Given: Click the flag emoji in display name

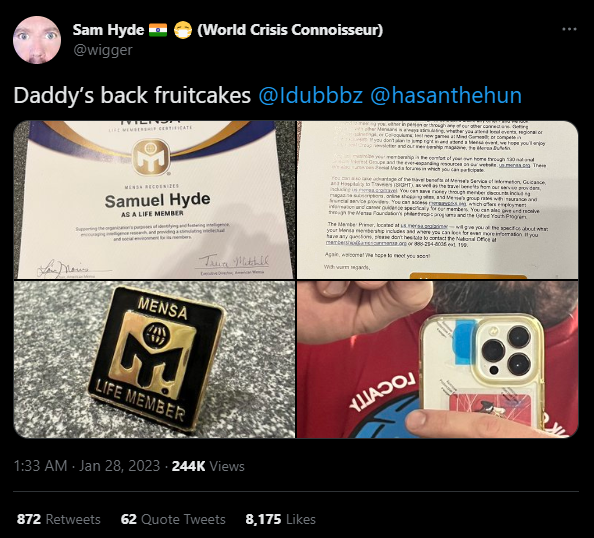Looking at the screenshot, I should click(158, 30).
